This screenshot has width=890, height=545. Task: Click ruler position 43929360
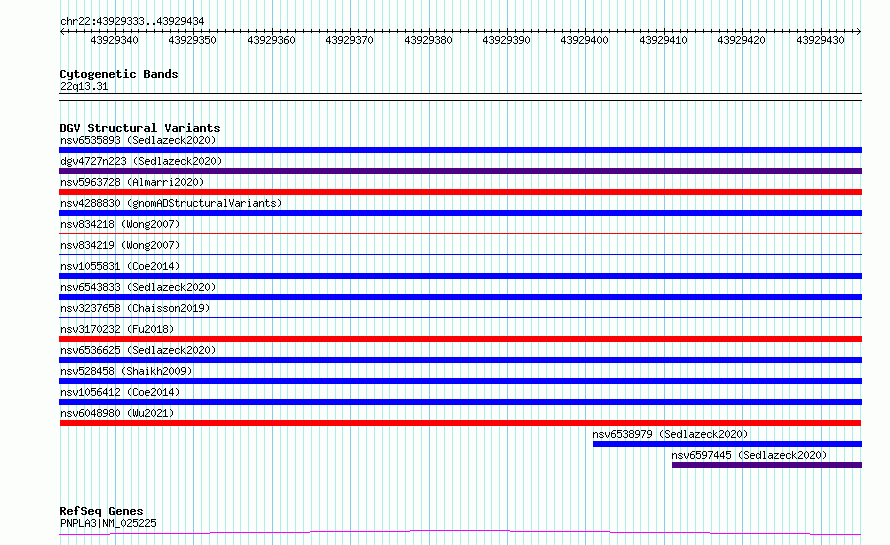(271, 40)
